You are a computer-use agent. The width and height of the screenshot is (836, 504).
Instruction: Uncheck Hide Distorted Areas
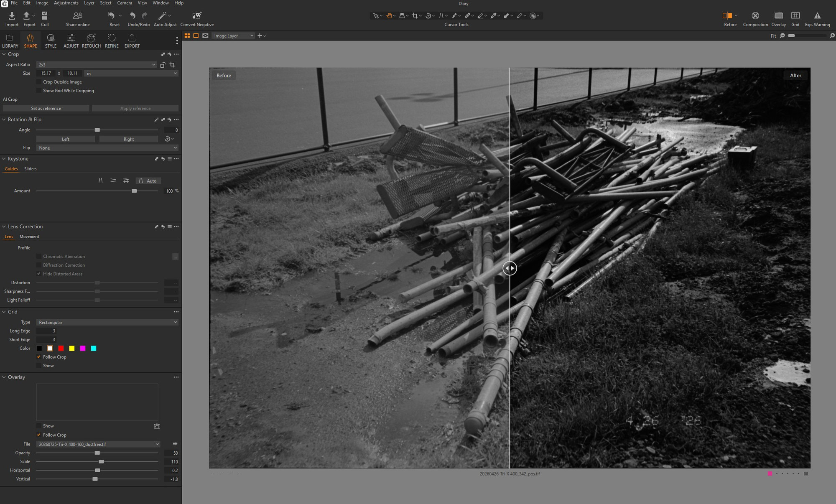click(x=39, y=274)
